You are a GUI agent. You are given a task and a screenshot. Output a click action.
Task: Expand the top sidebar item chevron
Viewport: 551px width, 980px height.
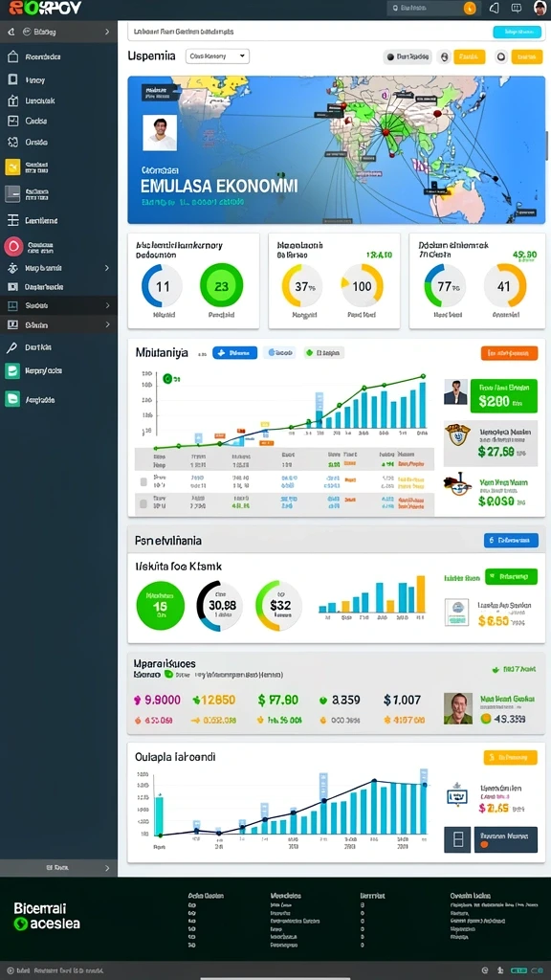pos(107,32)
